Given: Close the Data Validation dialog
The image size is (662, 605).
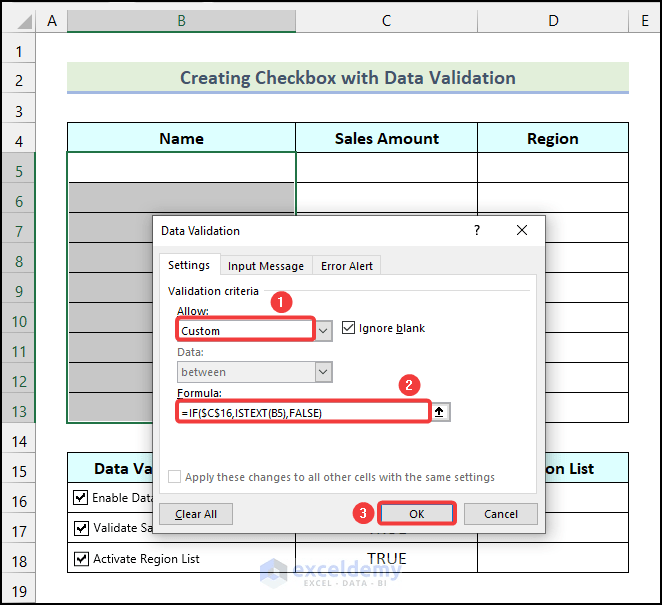Looking at the screenshot, I should pyautogui.click(x=522, y=231).
